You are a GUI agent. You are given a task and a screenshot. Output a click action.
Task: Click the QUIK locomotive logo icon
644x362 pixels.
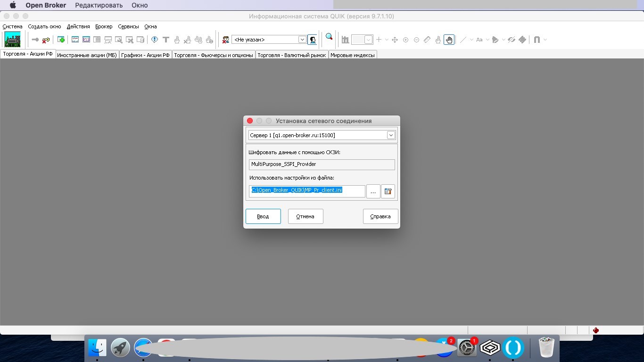tap(13, 40)
